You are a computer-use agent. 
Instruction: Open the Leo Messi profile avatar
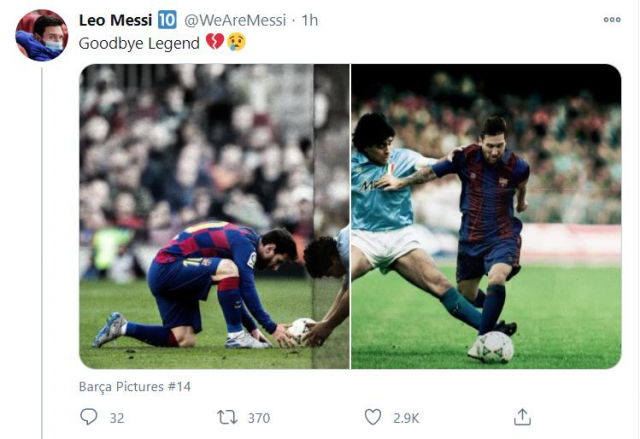(41, 36)
